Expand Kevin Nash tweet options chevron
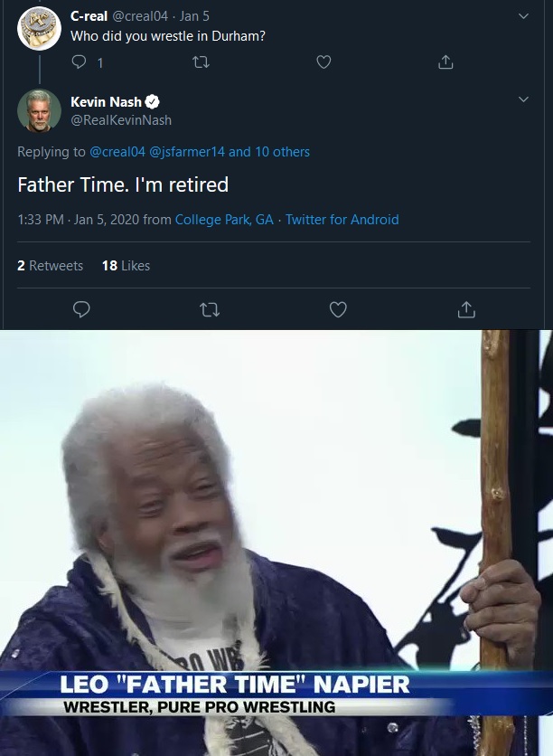The image size is (553, 756). [523, 99]
